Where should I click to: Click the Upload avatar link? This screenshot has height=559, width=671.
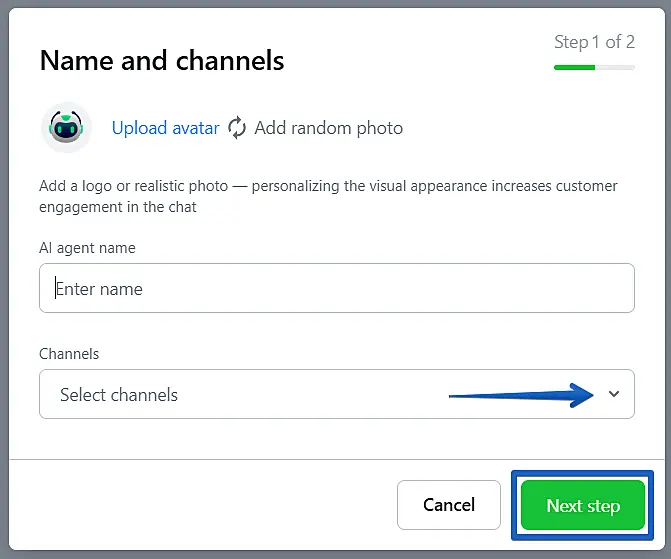click(x=165, y=128)
